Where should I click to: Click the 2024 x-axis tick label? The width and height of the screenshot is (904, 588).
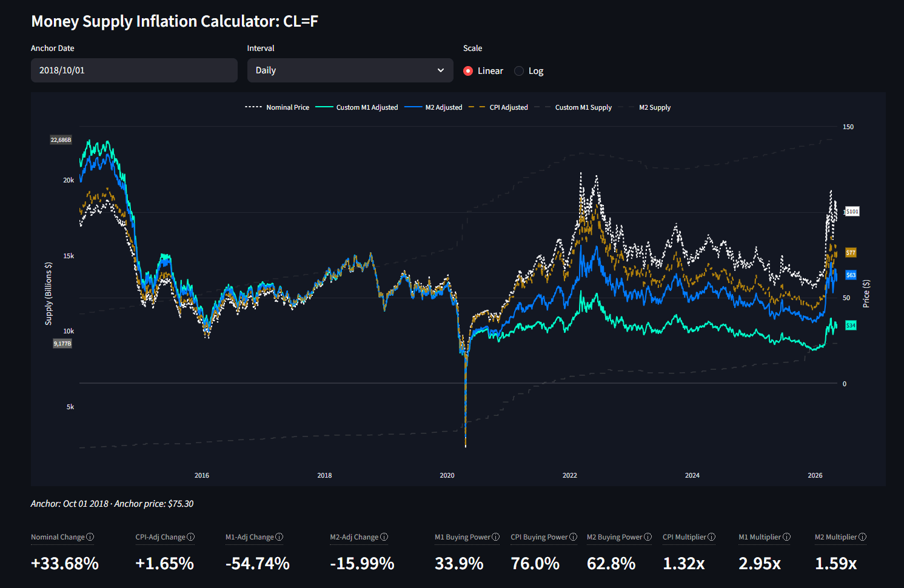[692, 475]
